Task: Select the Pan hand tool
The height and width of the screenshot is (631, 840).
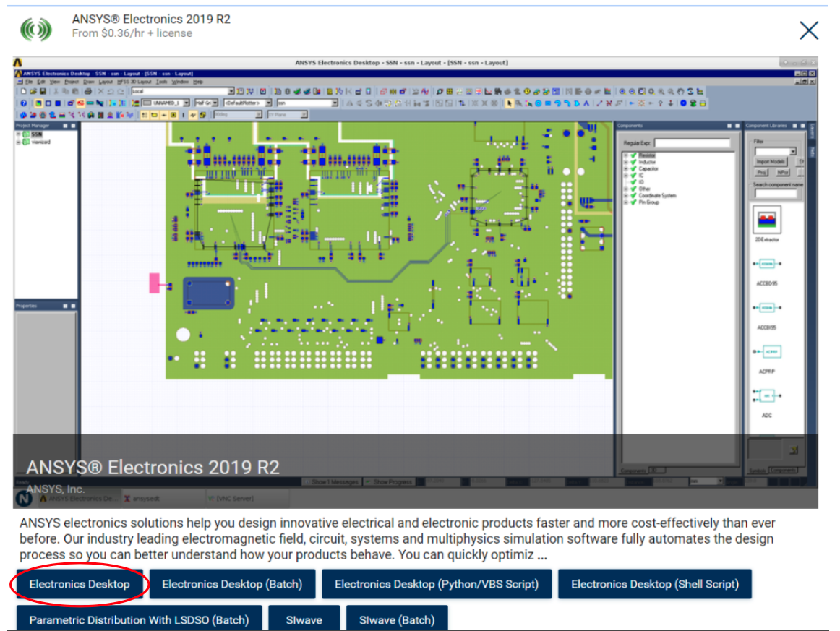Action: pos(680,92)
